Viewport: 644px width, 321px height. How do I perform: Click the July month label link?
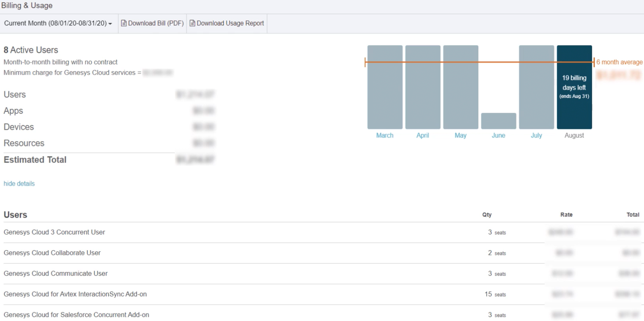click(x=536, y=136)
